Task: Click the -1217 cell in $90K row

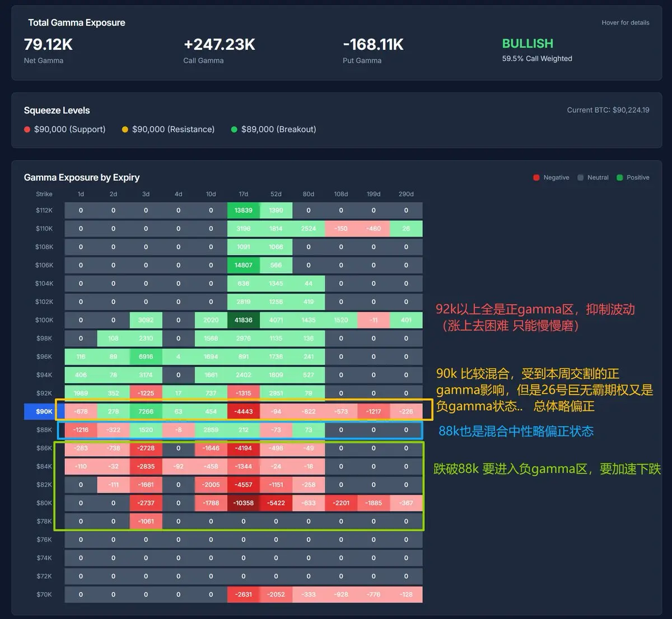Action: pos(374,411)
